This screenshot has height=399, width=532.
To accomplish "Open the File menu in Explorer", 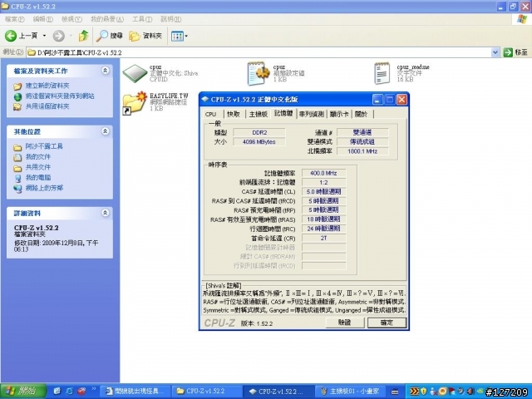I will tap(15, 19).
